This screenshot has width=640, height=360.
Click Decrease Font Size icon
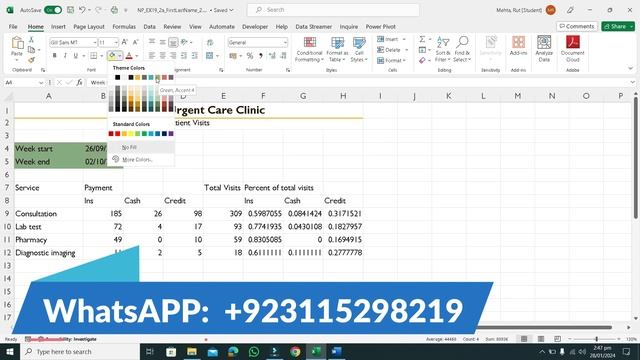[x=136, y=42]
